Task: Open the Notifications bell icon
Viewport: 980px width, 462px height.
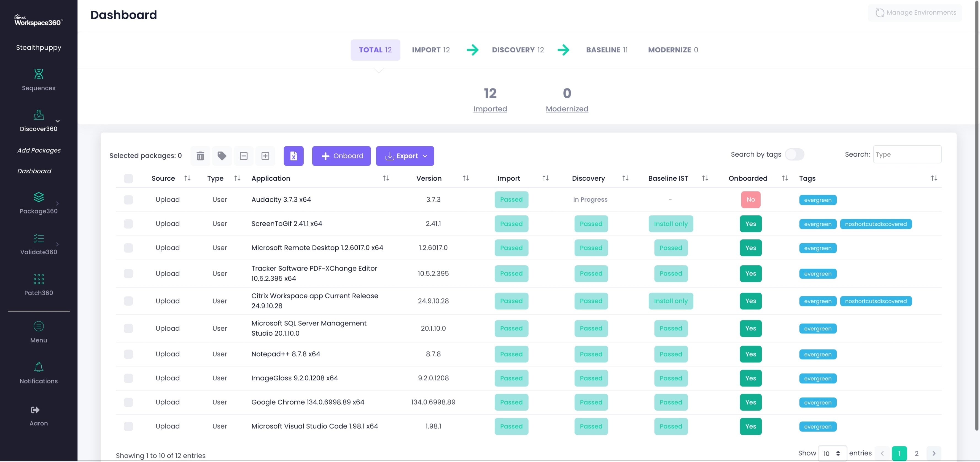Action: point(38,367)
